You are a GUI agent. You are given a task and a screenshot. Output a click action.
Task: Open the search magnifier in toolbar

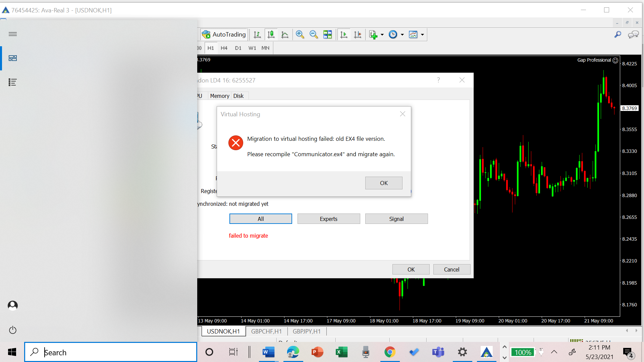tap(618, 35)
